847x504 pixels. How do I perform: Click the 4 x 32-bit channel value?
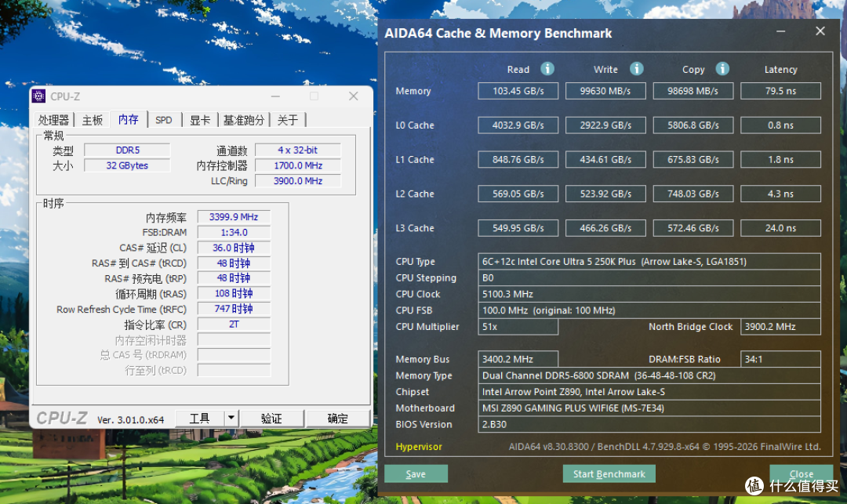pyautogui.click(x=298, y=150)
